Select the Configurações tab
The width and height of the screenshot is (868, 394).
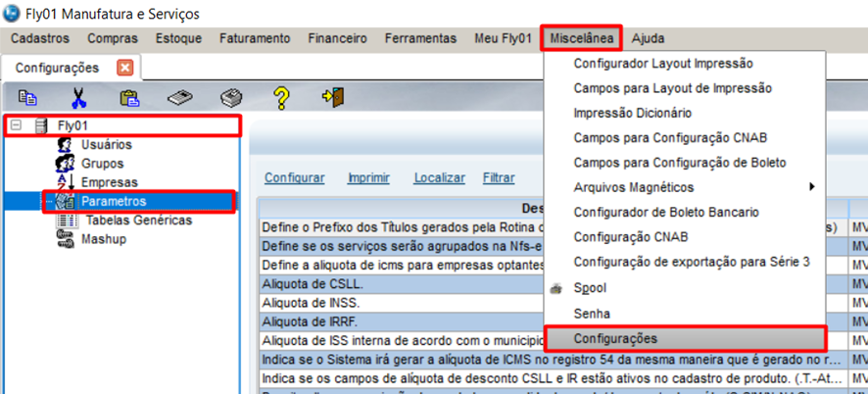[57, 68]
